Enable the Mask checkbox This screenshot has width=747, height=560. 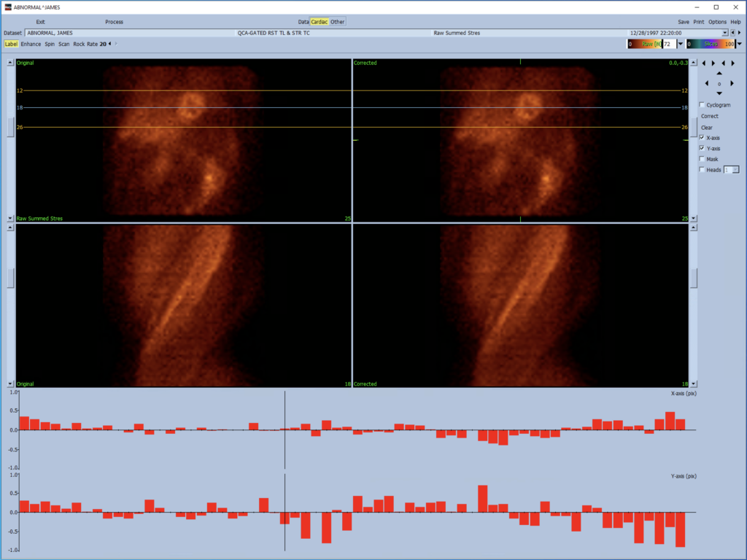pos(702,159)
